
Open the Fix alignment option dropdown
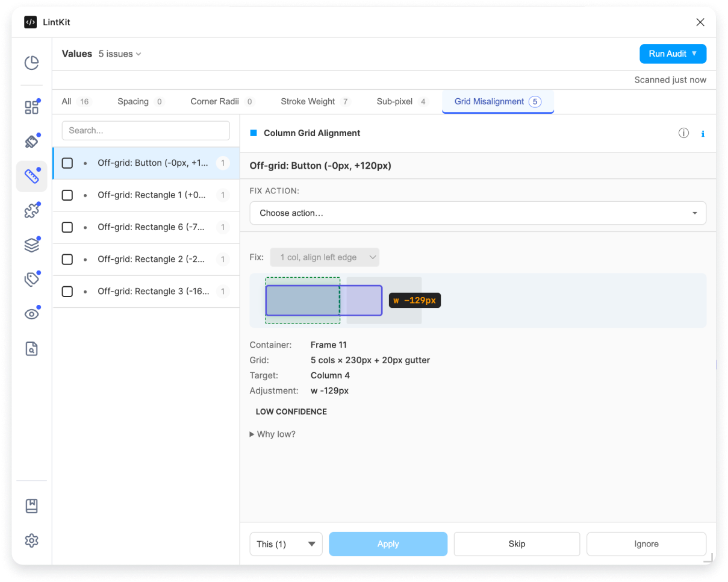coord(325,257)
